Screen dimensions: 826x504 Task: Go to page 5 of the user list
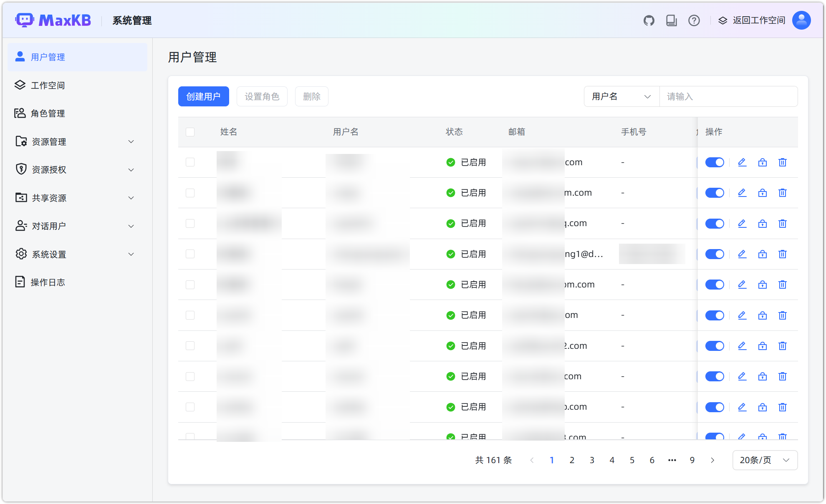coord(632,460)
